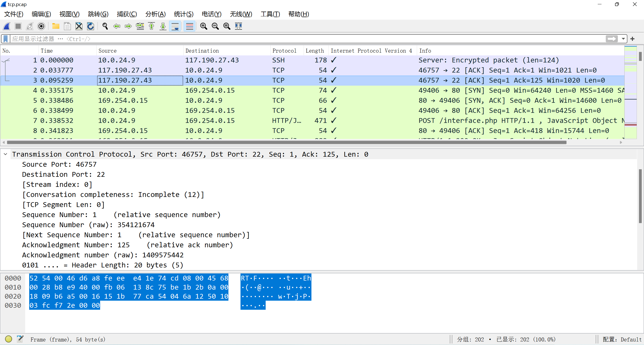Screen dimensions: 644x345
Task: Select Sequence Number (raw) field
Action: (88, 225)
